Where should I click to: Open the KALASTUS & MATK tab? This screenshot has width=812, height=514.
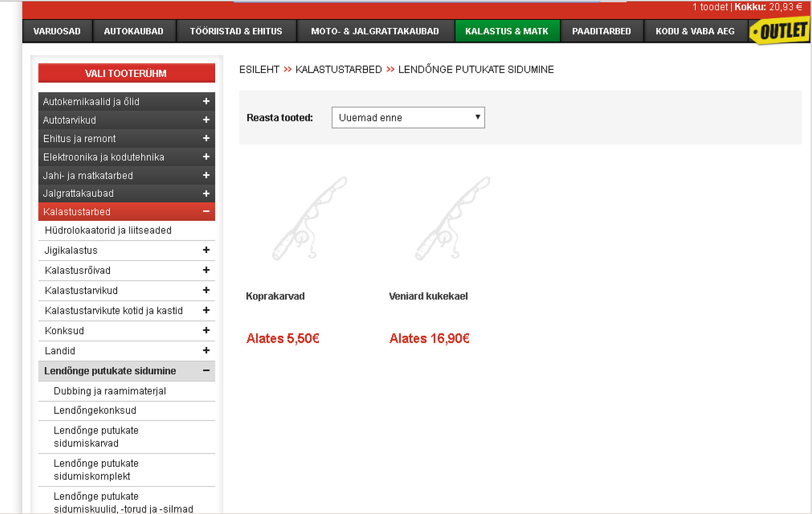(x=507, y=31)
